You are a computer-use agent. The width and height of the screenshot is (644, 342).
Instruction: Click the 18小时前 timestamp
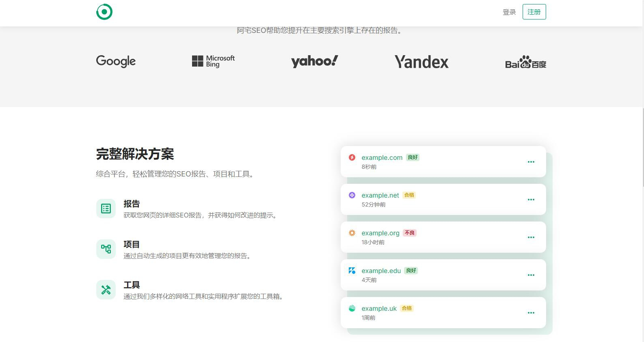[x=373, y=242]
